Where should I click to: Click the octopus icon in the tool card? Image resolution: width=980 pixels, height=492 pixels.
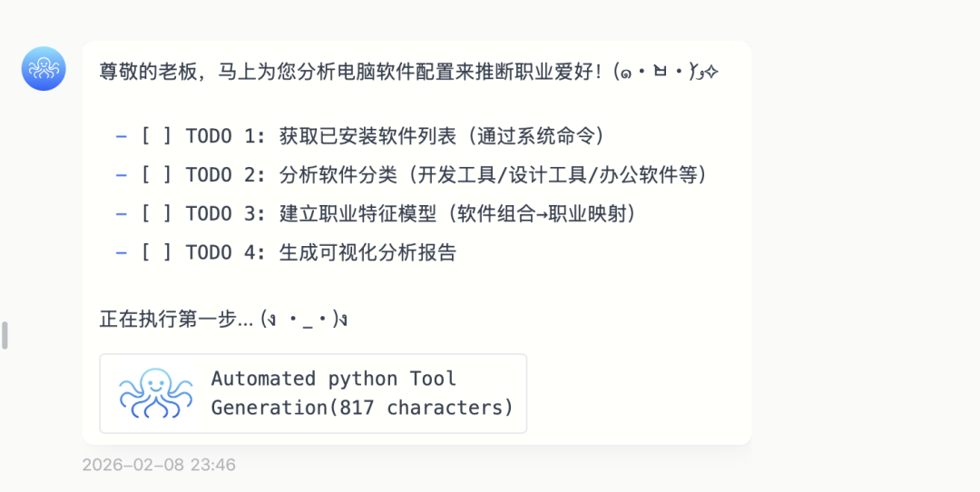[x=156, y=393]
